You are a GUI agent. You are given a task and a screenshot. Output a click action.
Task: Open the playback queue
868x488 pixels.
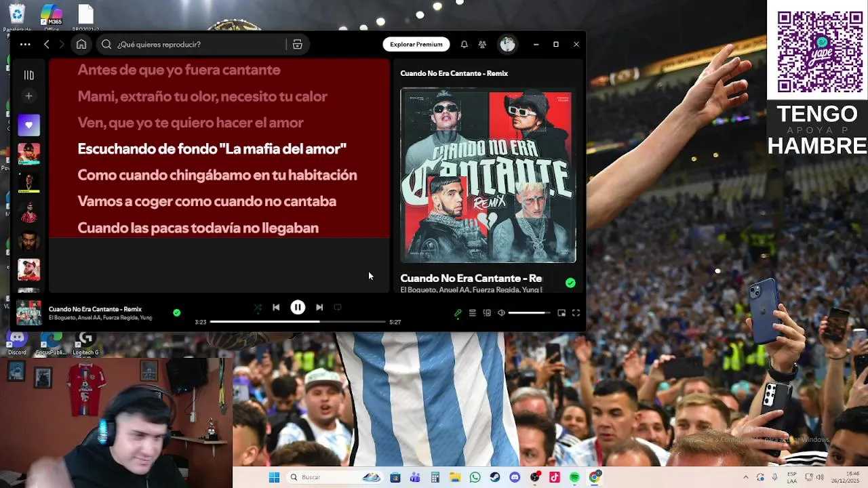(472, 313)
